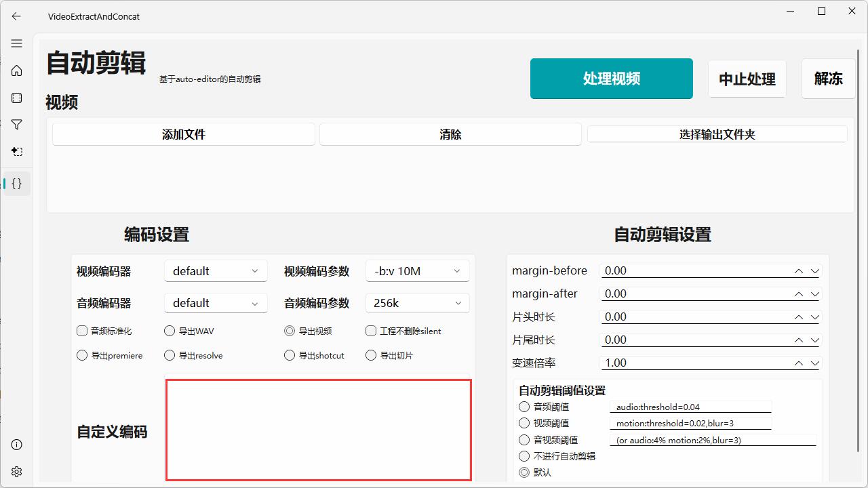Go back with the arrow icon
Viewport: 868px width, 488px height.
click(x=16, y=16)
